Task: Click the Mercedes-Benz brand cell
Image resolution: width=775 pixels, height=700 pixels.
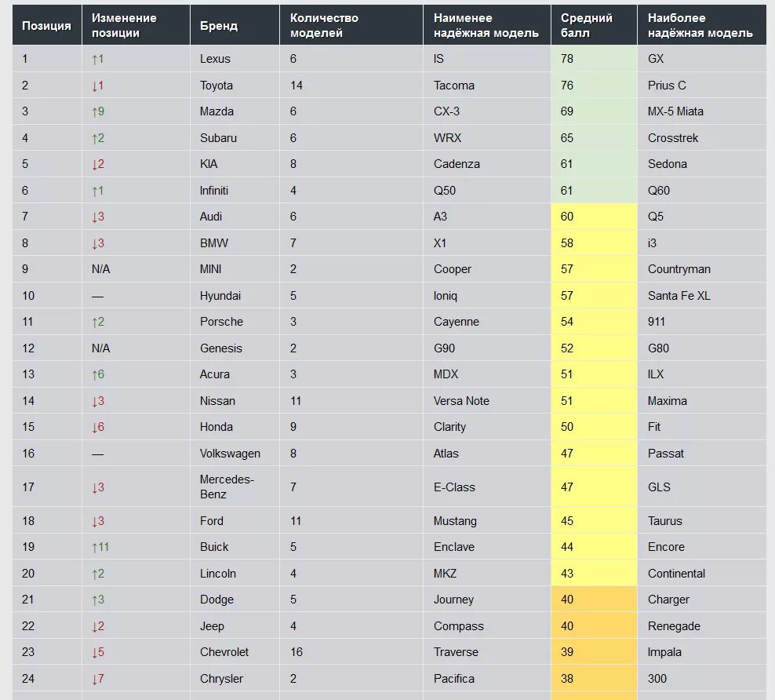Action: click(x=235, y=487)
